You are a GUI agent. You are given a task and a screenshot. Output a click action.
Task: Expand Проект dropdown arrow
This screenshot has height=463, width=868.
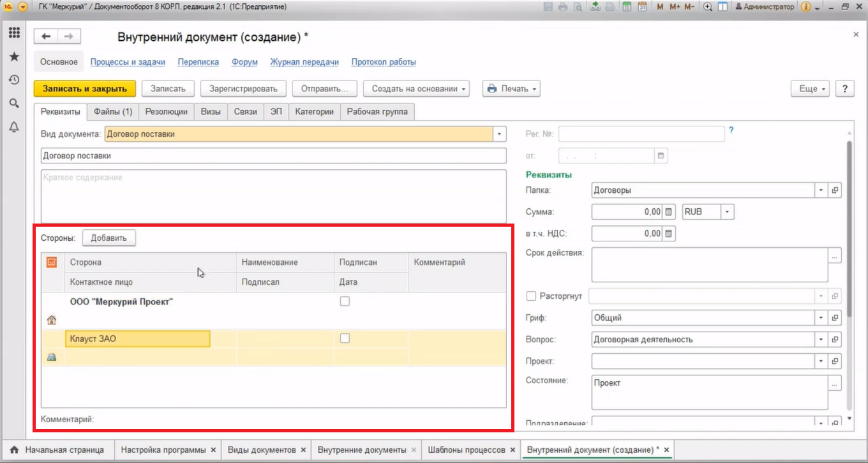pos(821,361)
